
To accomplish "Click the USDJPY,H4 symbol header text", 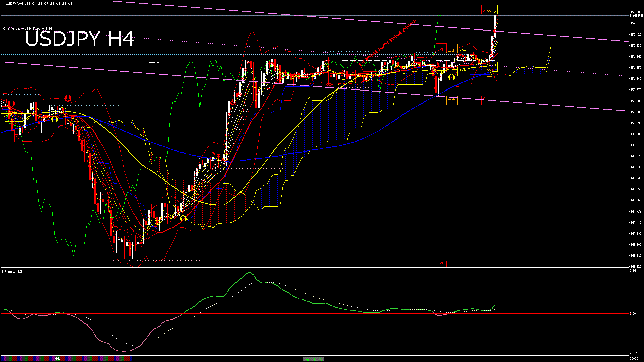I will point(14,3).
